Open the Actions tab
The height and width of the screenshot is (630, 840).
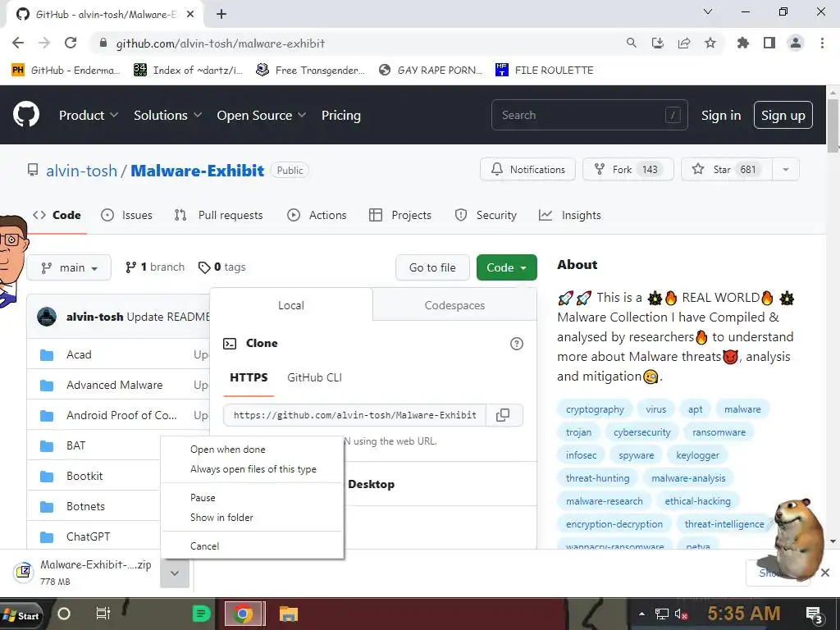pyautogui.click(x=317, y=216)
